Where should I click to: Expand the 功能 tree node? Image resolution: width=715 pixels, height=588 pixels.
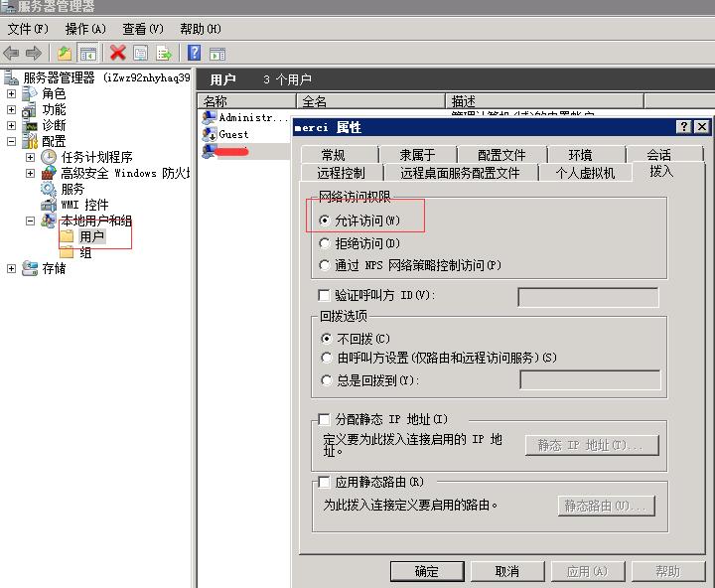pos(11,109)
